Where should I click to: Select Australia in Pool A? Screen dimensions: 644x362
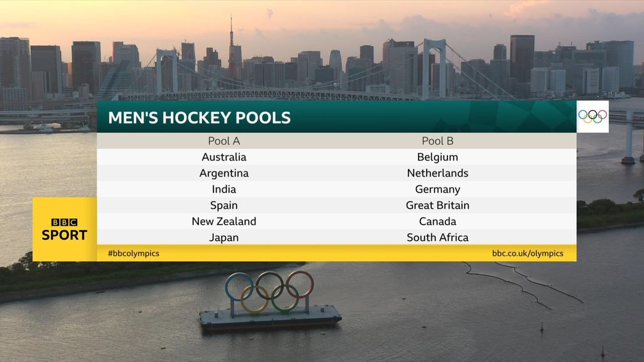tap(224, 157)
